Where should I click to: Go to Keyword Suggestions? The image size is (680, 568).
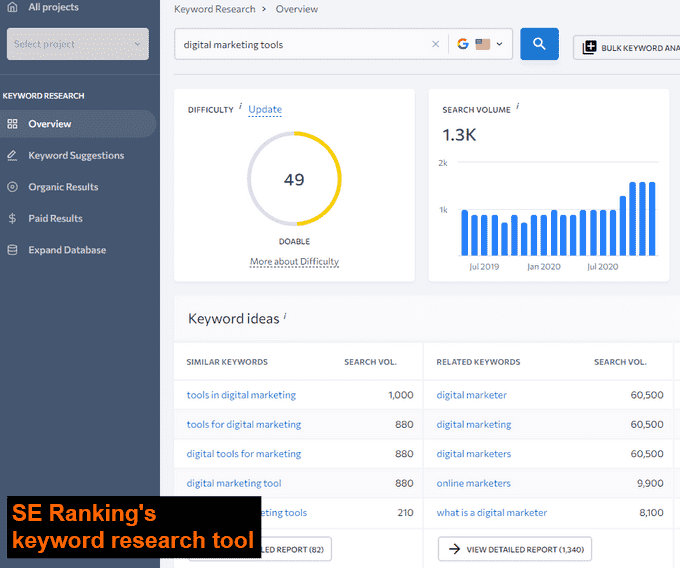[x=76, y=156]
